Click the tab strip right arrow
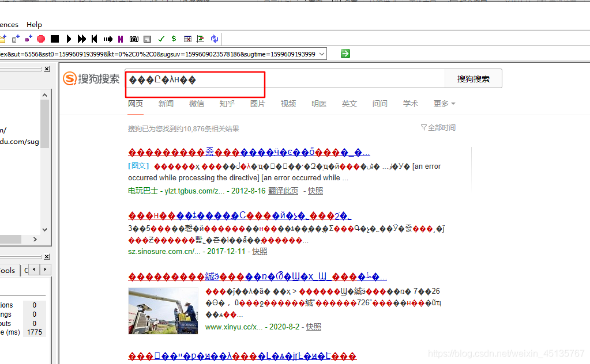The image size is (590, 364). tap(45, 270)
